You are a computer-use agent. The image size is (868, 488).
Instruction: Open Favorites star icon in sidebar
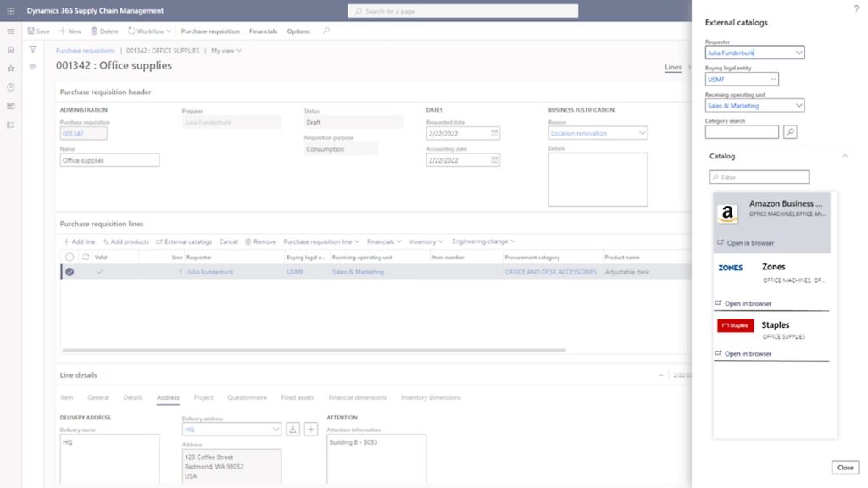coord(11,69)
